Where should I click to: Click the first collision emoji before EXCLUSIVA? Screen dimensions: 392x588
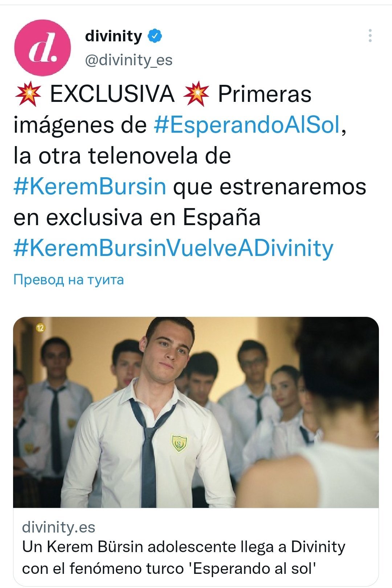(28, 94)
